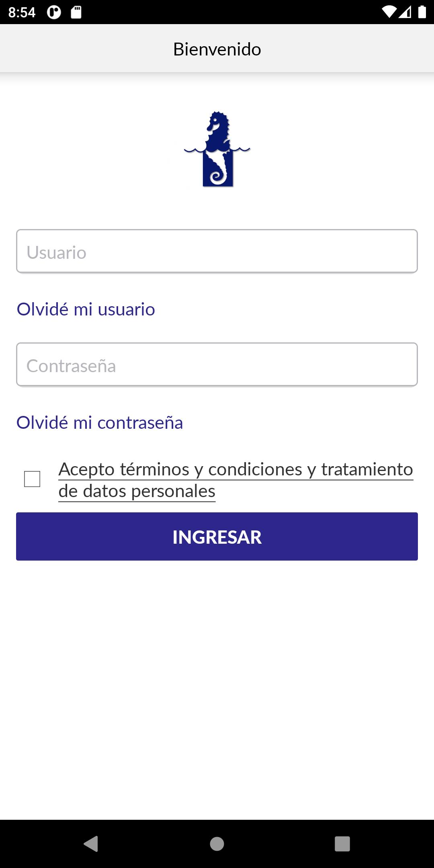Image resolution: width=434 pixels, height=868 pixels.
Task: Tap the cellular signal strength icon
Action: (405, 12)
